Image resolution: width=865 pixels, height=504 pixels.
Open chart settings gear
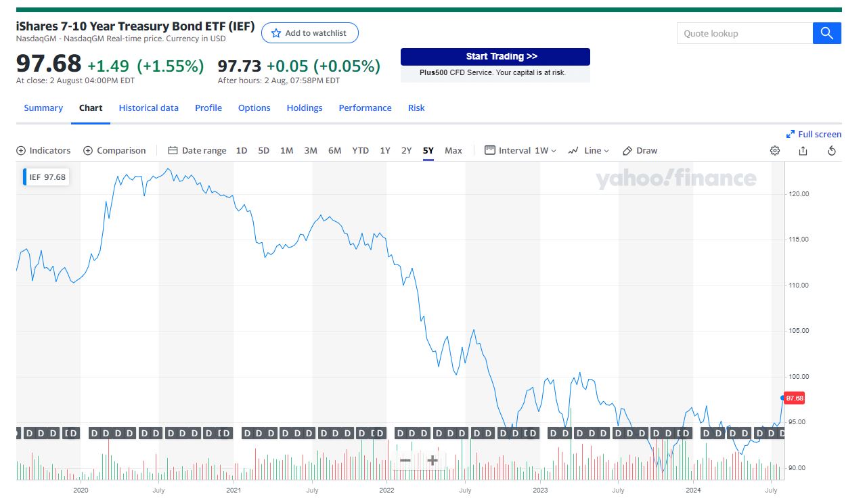click(775, 151)
